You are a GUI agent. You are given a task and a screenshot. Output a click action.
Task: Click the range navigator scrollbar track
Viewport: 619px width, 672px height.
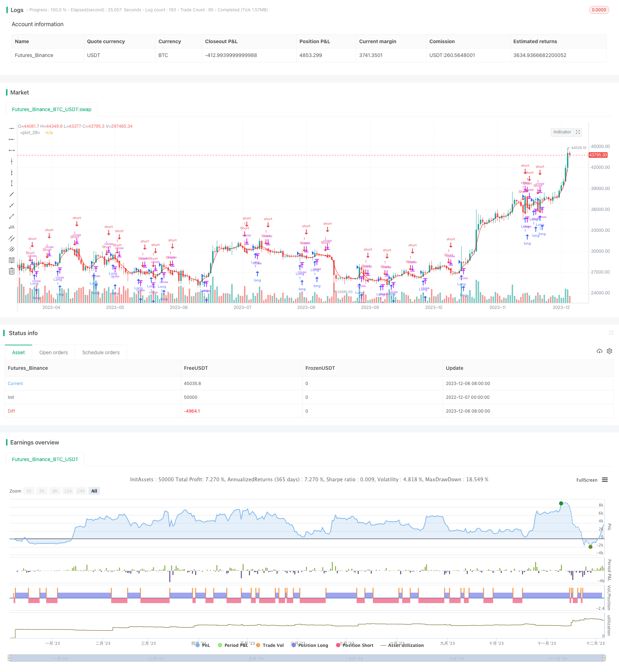tap(307, 658)
